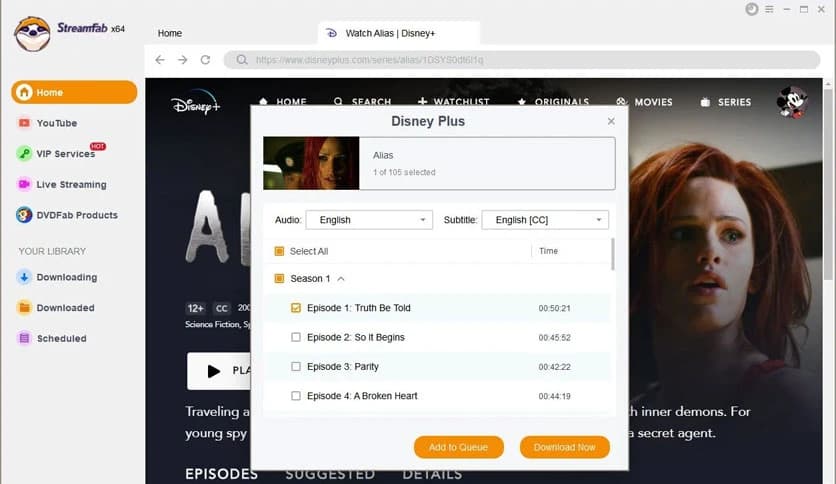Click the Time column header
The width and height of the screenshot is (836, 484).
548,251
